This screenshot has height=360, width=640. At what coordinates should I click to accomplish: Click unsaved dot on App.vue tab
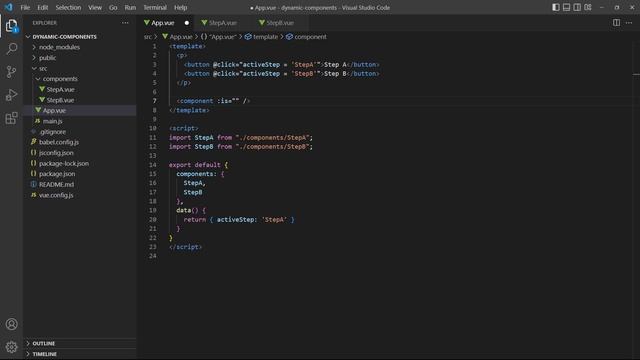[187, 23]
